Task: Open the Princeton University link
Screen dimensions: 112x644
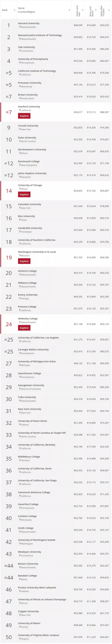Action: (30, 83)
